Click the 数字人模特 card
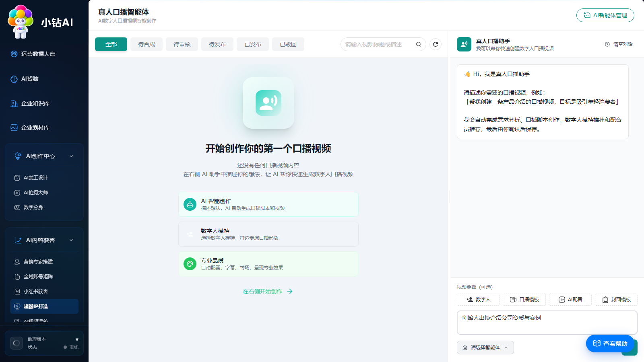Screen dimensions: 644x362 268,234
